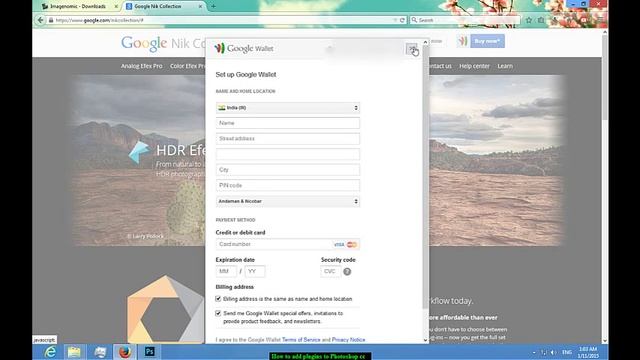Close the Google Wallet dialog
This screenshot has height=360, width=640.
pyautogui.click(x=411, y=49)
